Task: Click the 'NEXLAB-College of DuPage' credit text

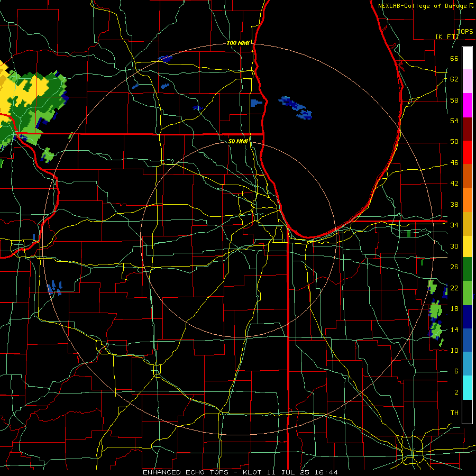Action: point(423,6)
